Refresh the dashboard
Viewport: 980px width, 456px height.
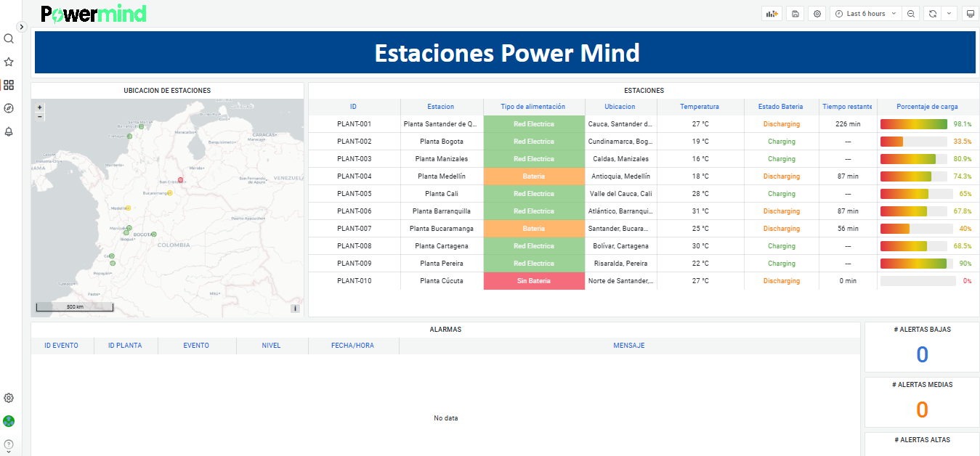(x=933, y=14)
